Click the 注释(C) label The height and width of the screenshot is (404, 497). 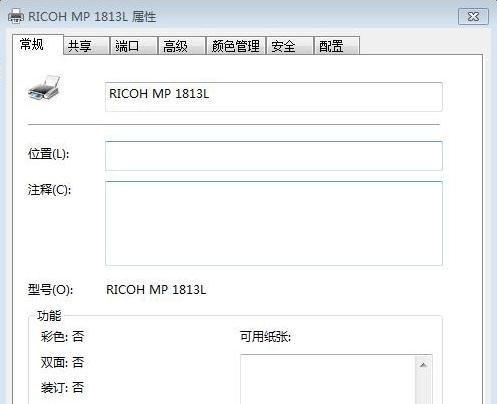[x=49, y=190]
